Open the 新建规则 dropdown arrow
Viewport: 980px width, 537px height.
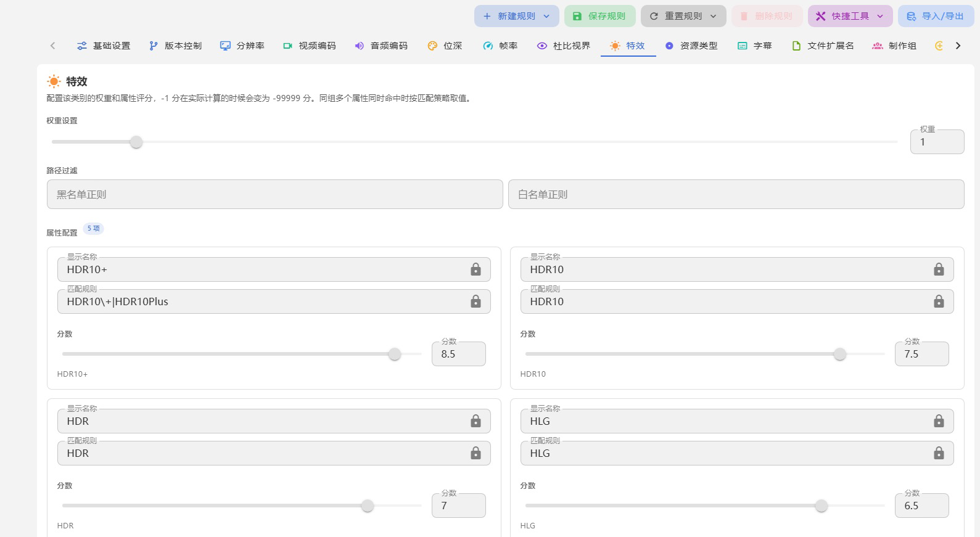click(x=546, y=17)
